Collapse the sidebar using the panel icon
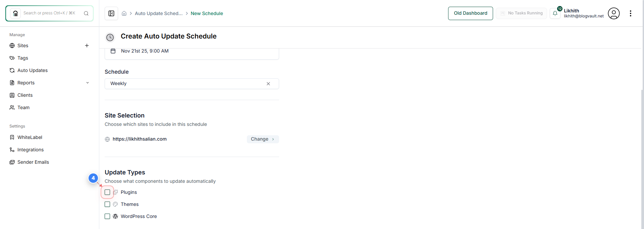 click(111, 13)
